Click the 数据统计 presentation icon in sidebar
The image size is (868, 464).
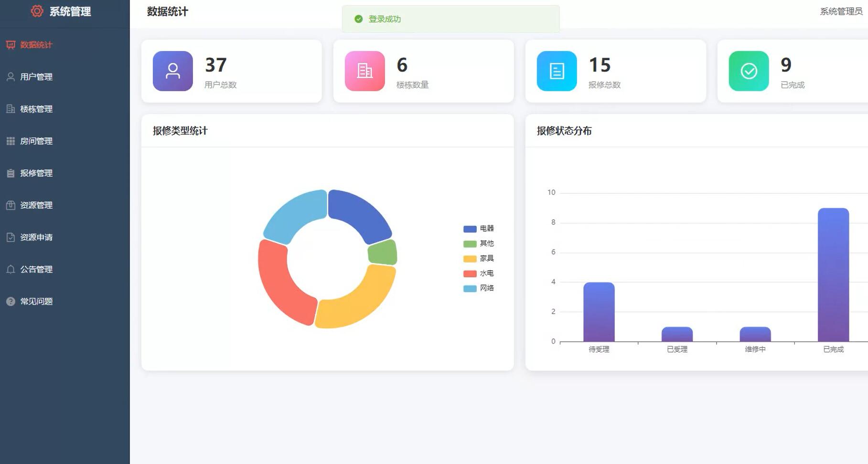11,44
